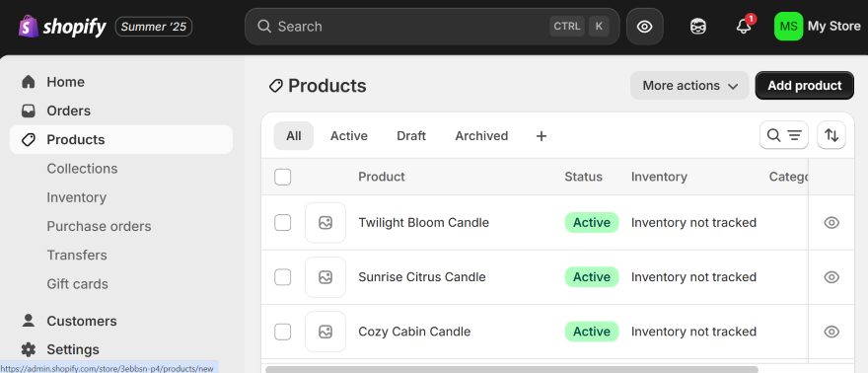Click Active badge for Cozy Cabin Candle
The image size is (868, 373).
(592, 332)
